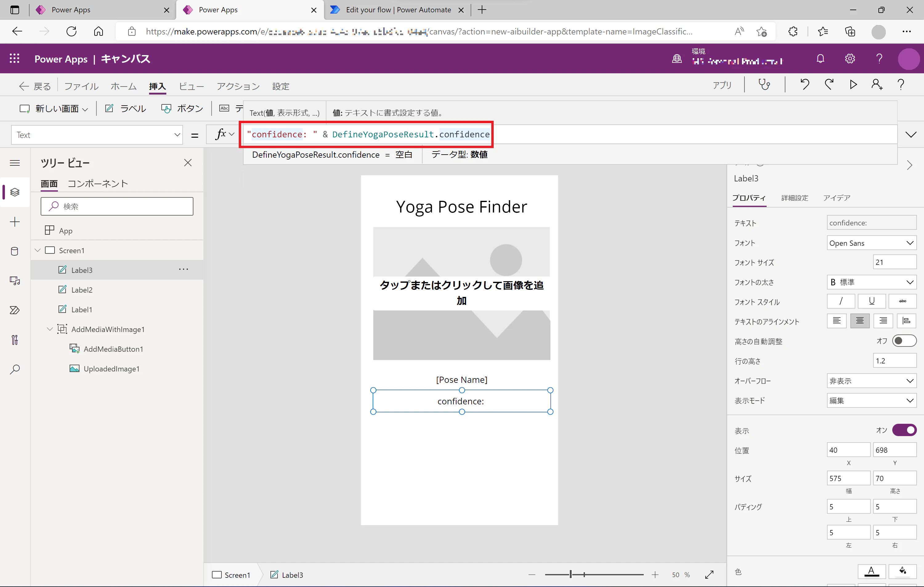Toggle the 表示 visibility switch
Image resolution: width=924 pixels, height=587 pixels.
click(x=904, y=430)
